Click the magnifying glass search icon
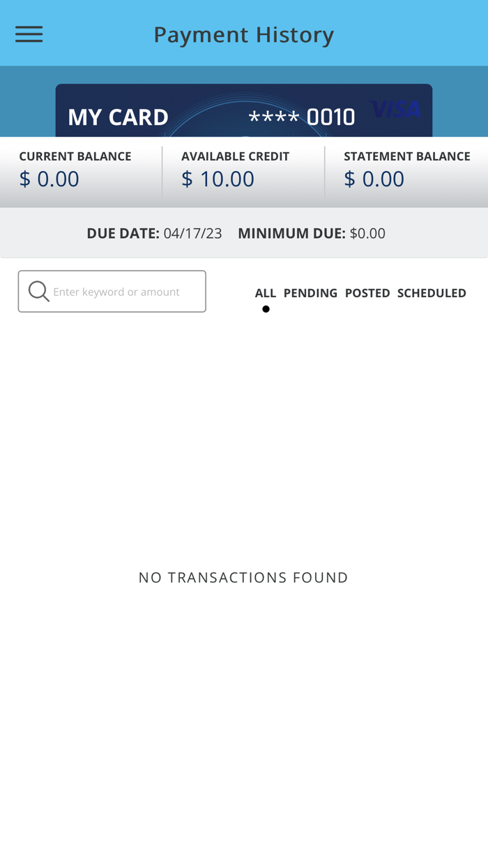This screenshot has width=488, height=868. pos(38,290)
